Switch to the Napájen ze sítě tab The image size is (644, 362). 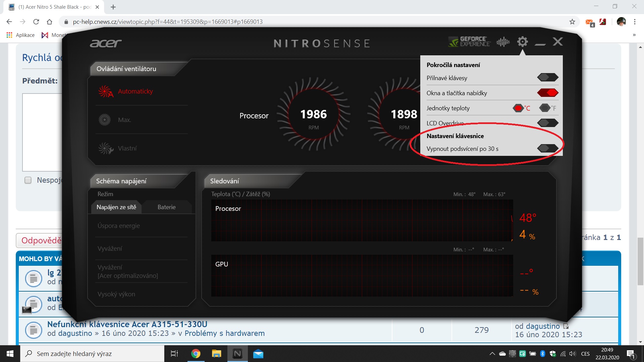[x=116, y=207]
